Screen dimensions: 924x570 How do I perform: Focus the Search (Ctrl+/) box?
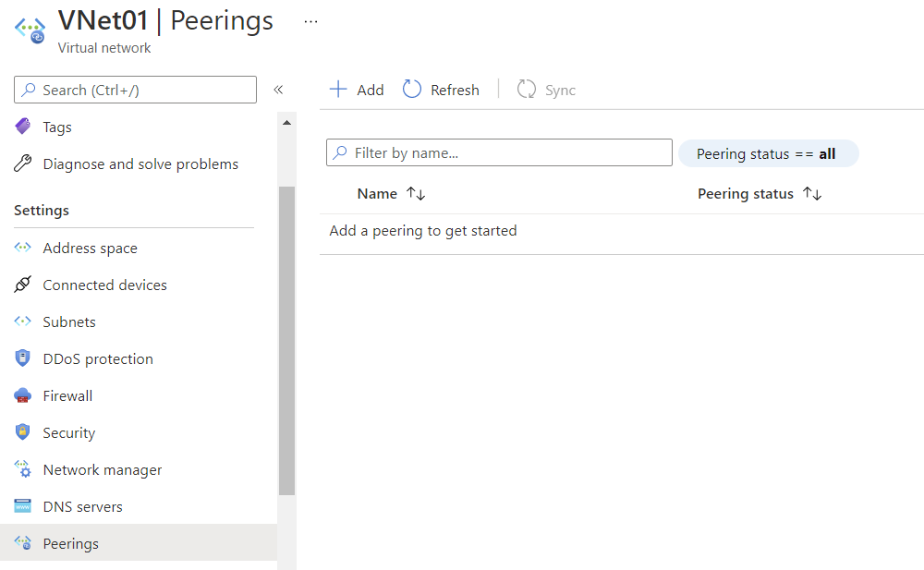pyautogui.click(x=136, y=90)
